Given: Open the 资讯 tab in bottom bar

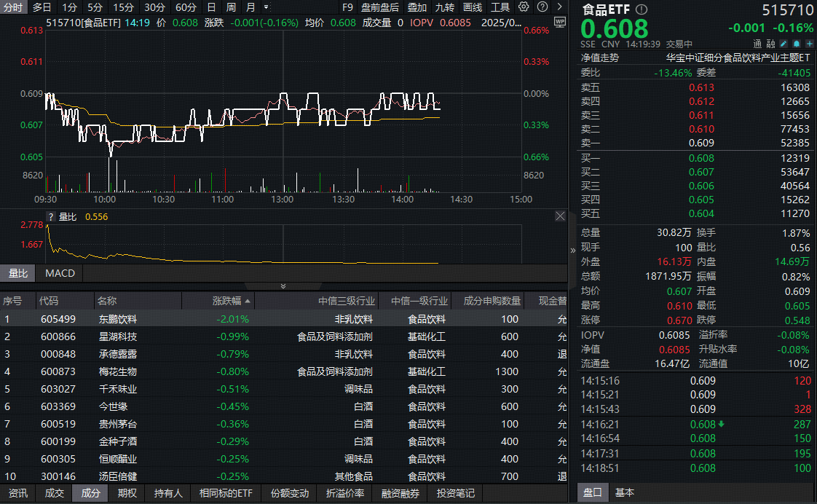Looking at the screenshot, I should click(x=17, y=493).
